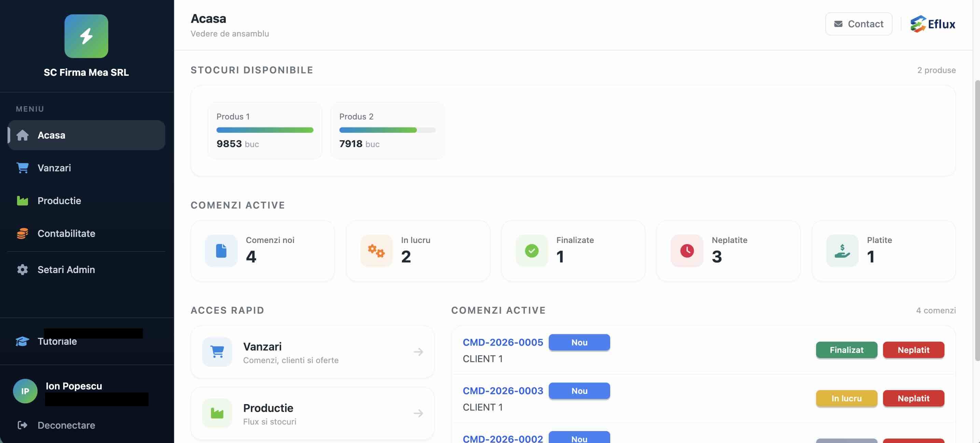The image size is (980, 443).
Task: Click the Produs 1 stock progress bar
Action: [x=265, y=130]
